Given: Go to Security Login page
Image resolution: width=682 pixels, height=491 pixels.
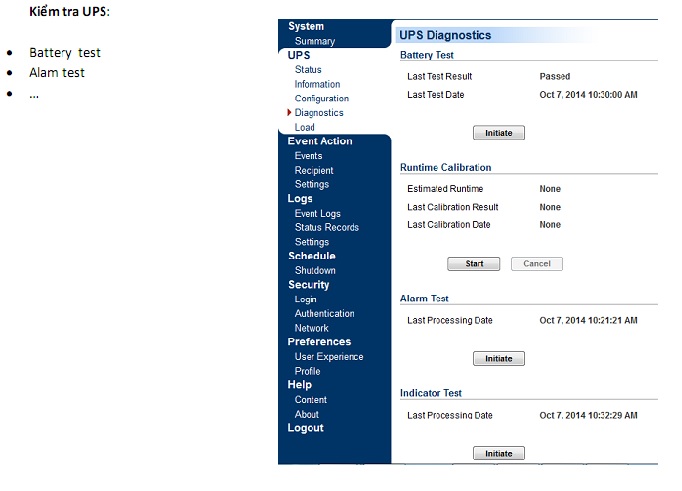Looking at the screenshot, I should (x=305, y=299).
